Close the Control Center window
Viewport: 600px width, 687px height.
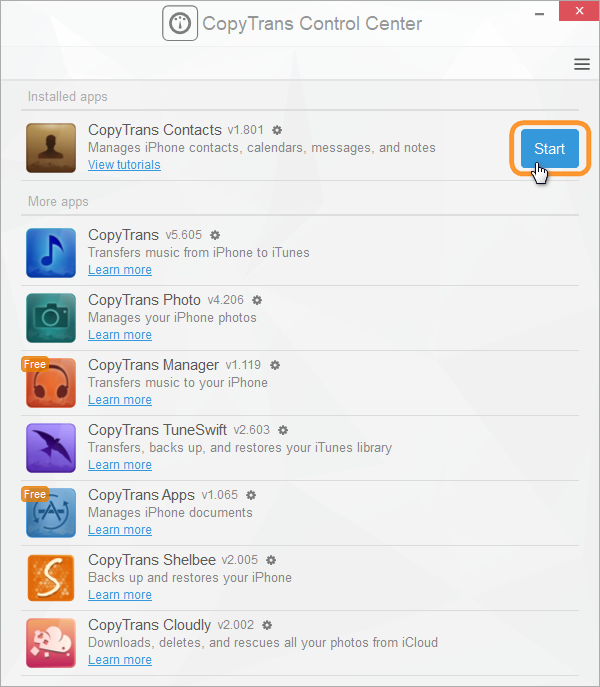(579, 11)
